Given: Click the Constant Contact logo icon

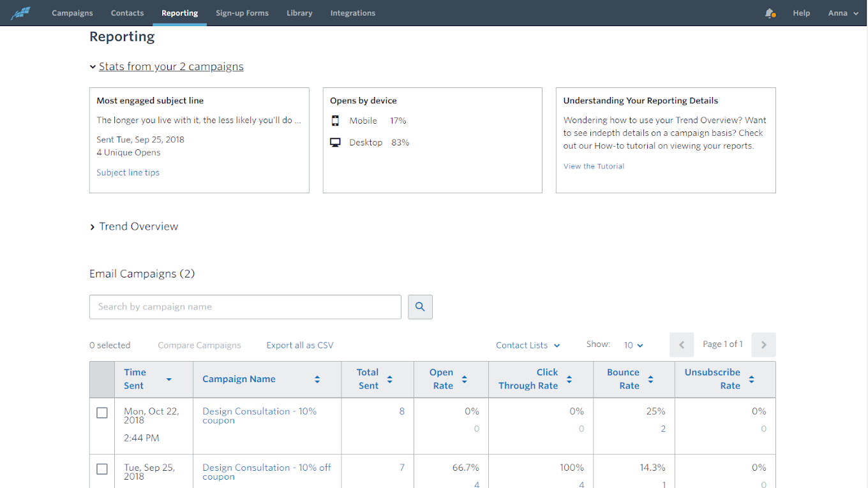Looking at the screenshot, I should 20,13.
